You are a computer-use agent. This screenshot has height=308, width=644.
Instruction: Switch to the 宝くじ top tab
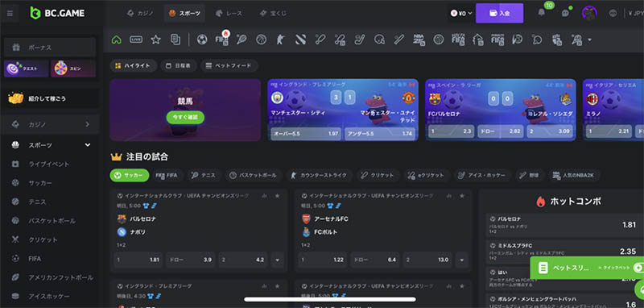pyautogui.click(x=273, y=13)
